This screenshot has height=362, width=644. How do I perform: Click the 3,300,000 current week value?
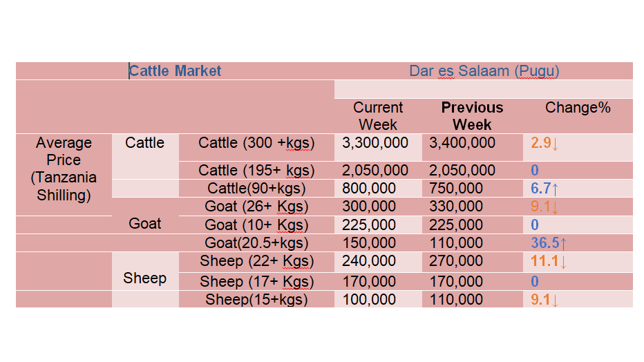tap(375, 143)
